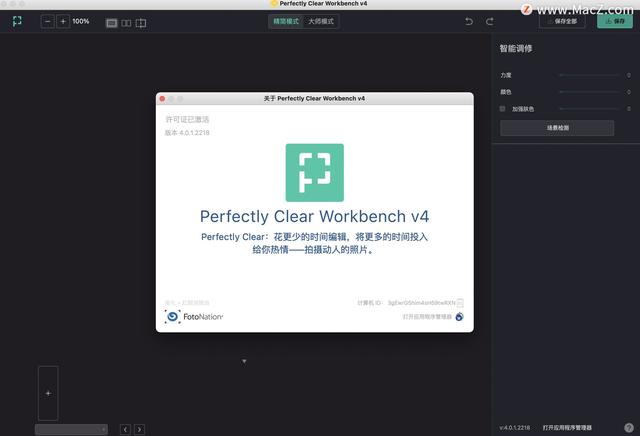Open the dropdown at the bottom left
640x436 pixels.
[x=71, y=429]
